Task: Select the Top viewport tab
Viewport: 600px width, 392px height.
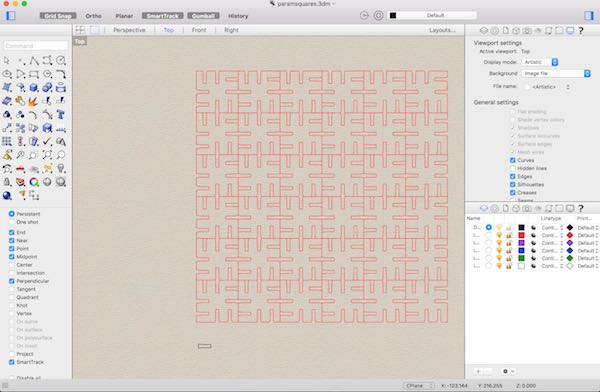Action: pyautogui.click(x=169, y=30)
